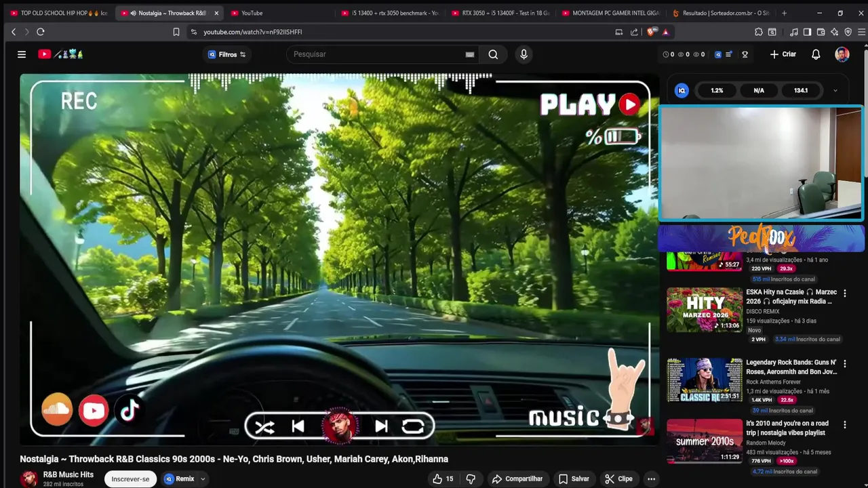The width and height of the screenshot is (868, 488).
Task: Open the media control music note icon
Action: 793,32
